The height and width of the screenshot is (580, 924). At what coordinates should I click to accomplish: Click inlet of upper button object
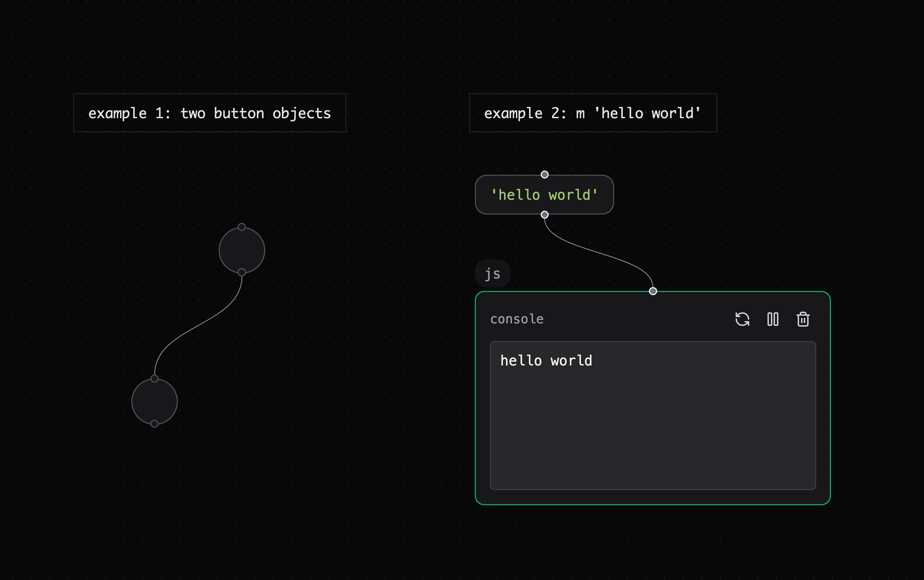coord(241,227)
